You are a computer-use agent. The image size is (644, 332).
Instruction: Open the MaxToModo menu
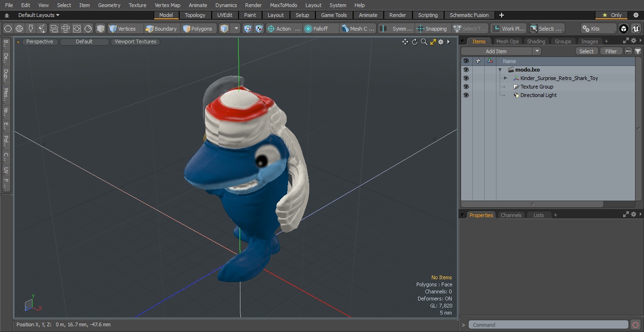tap(283, 5)
